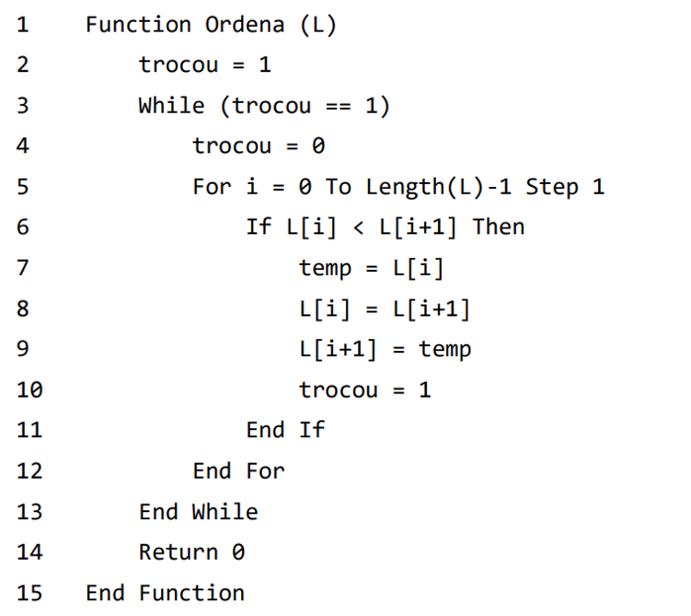Click the 'End If' statement
The image size is (691, 616).
[285, 430]
